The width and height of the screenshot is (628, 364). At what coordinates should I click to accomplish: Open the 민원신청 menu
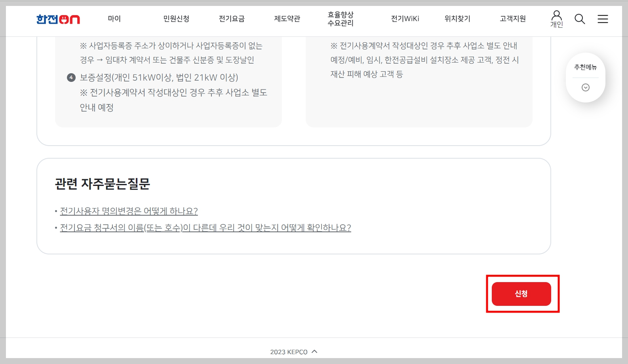click(x=176, y=19)
